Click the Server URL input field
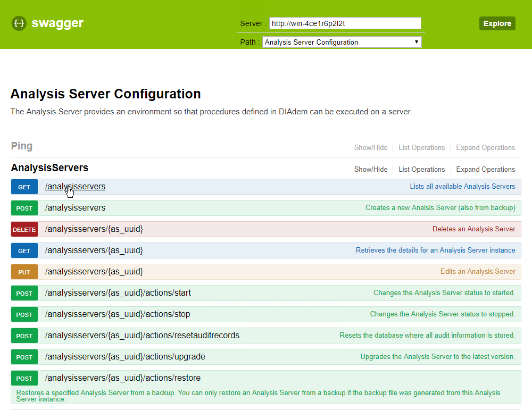Screen dimensions: 532x410 345,23
